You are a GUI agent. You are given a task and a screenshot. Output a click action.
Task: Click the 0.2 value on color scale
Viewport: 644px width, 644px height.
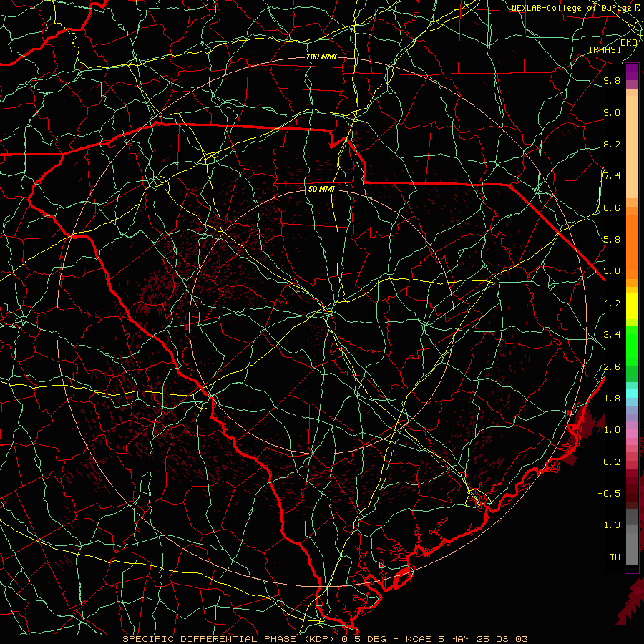click(612, 462)
